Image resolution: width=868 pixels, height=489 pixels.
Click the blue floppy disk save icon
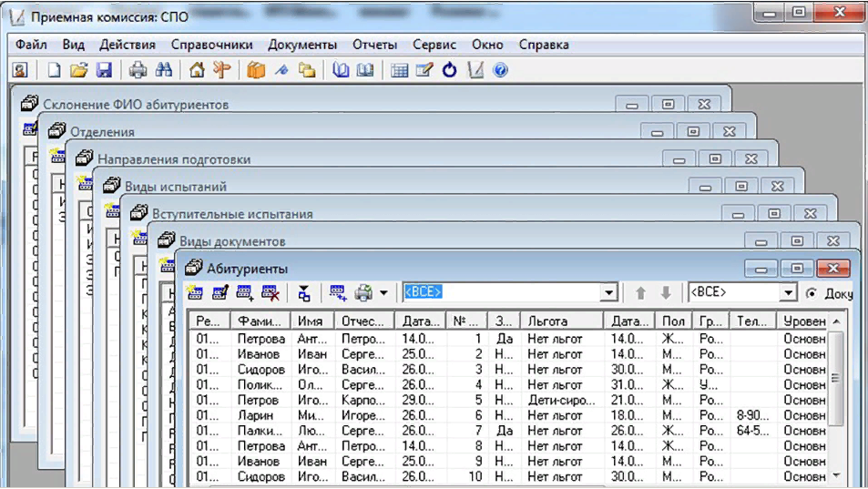point(103,70)
